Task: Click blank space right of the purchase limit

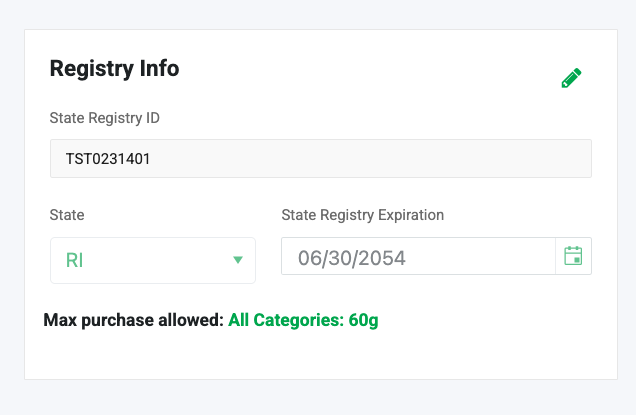Action: [x=490, y=321]
